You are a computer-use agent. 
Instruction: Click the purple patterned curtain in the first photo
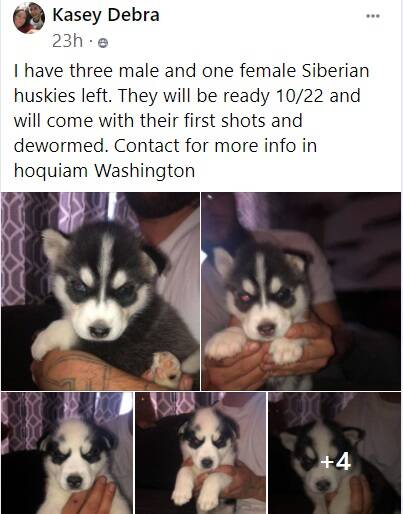(x=20, y=247)
